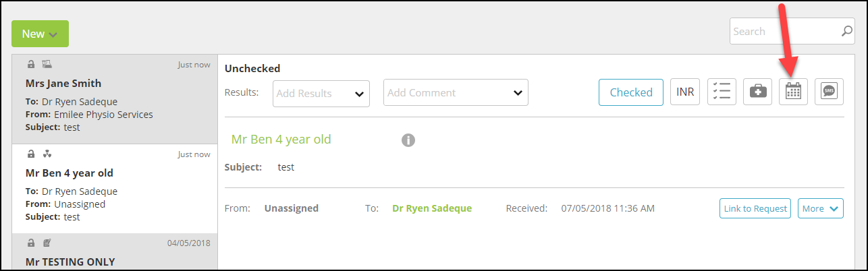Click the INR button
The image size is (868, 271).
(685, 92)
